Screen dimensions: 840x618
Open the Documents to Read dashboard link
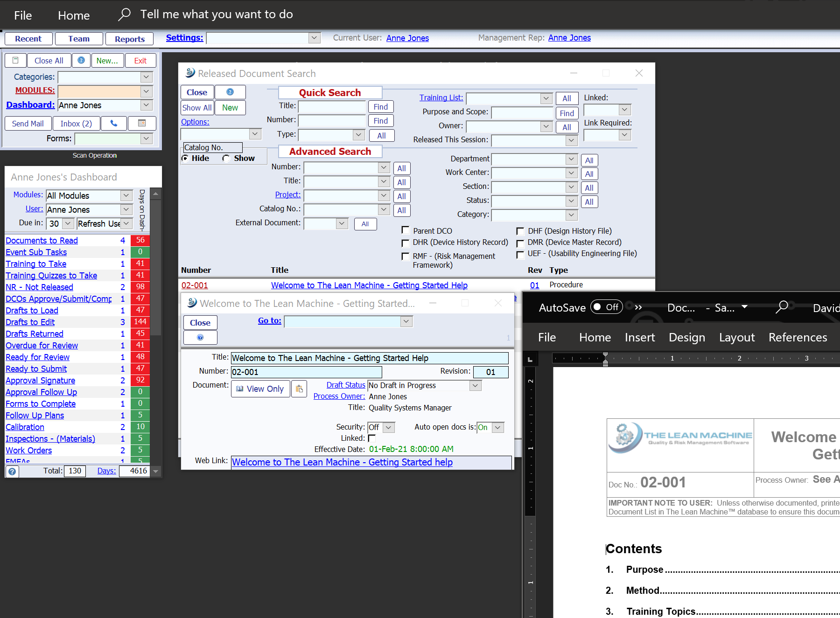[x=42, y=241]
